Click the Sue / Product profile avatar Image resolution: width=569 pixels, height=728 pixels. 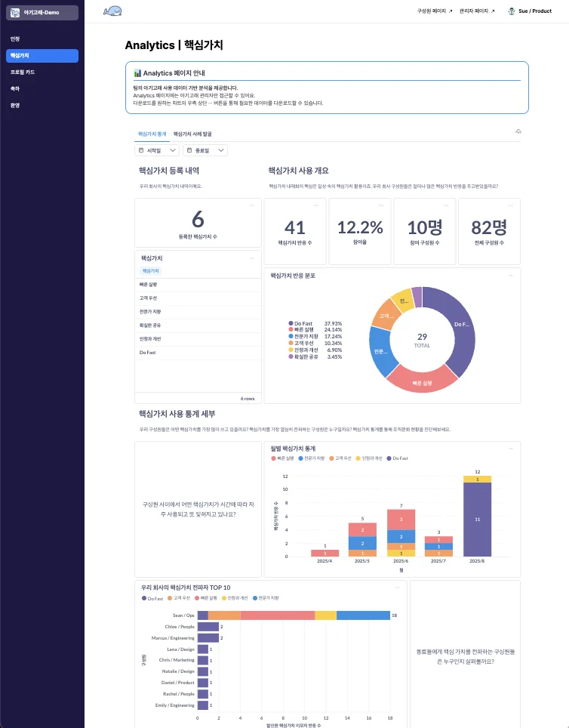512,11
